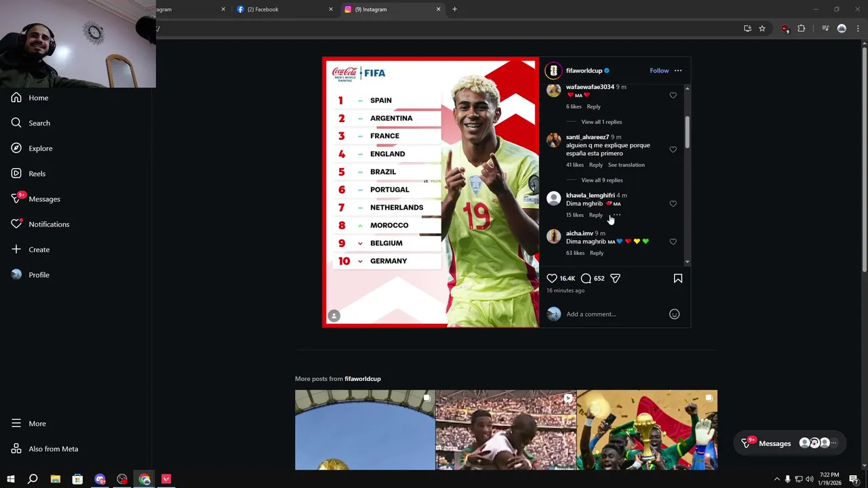868x488 pixels.
Task: Open the red shield extension icon
Action: tap(785, 28)
